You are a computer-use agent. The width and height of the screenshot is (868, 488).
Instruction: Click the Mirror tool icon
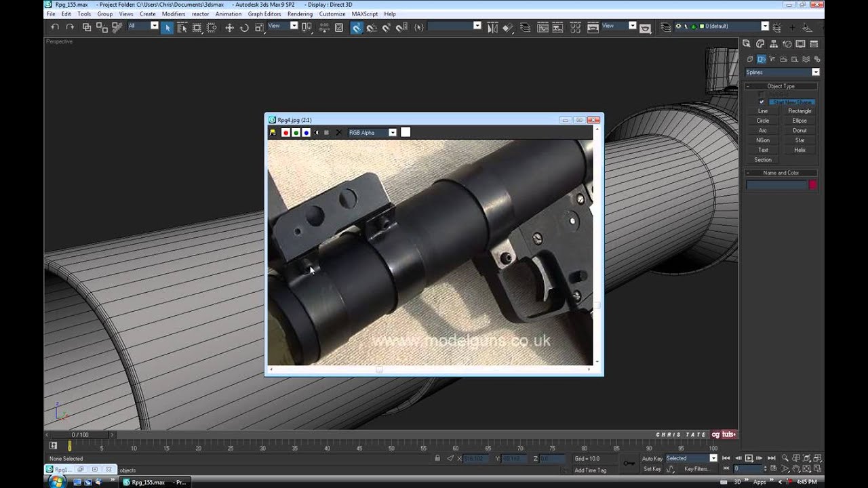point(492,27)
